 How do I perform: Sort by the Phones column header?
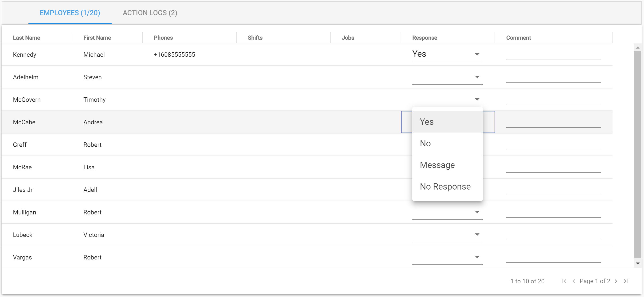[163, 38]
